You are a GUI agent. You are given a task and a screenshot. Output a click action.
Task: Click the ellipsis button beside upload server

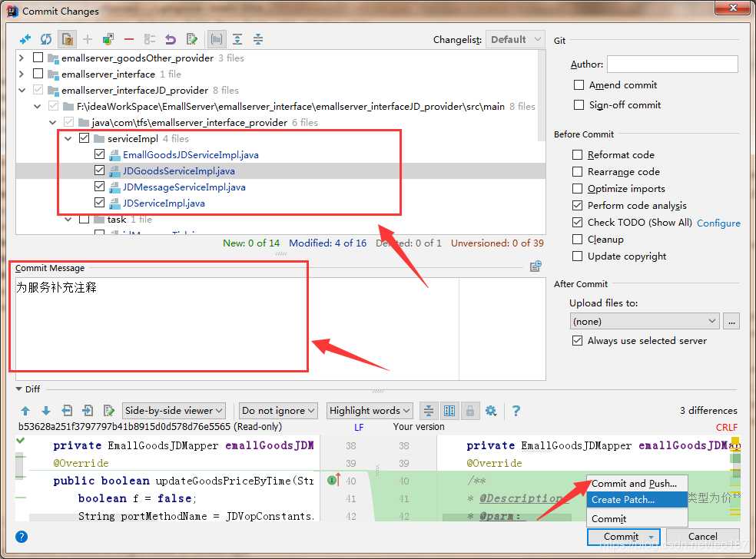[731, 321]
